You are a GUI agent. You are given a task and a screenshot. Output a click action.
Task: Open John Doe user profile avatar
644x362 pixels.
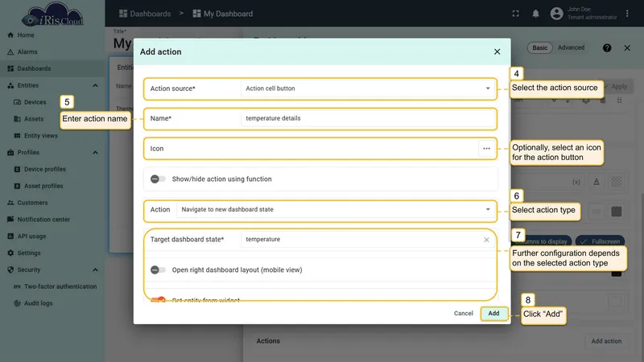[x=556, y=14]
